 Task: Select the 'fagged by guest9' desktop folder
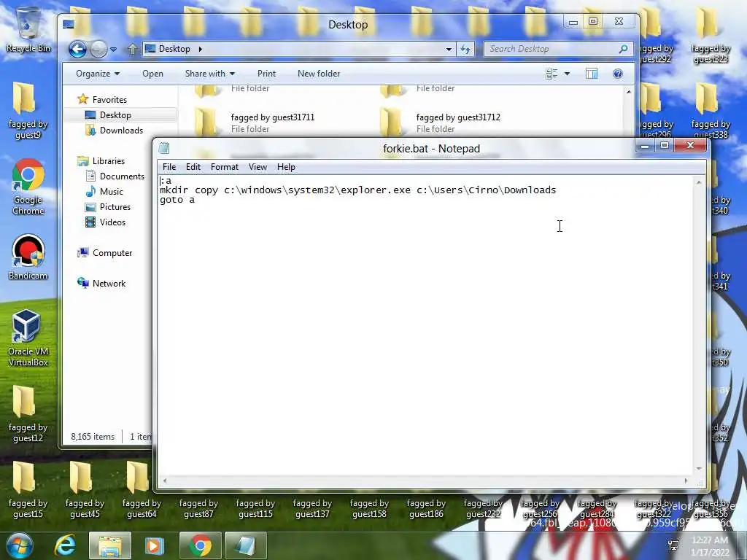coord(28,111)
